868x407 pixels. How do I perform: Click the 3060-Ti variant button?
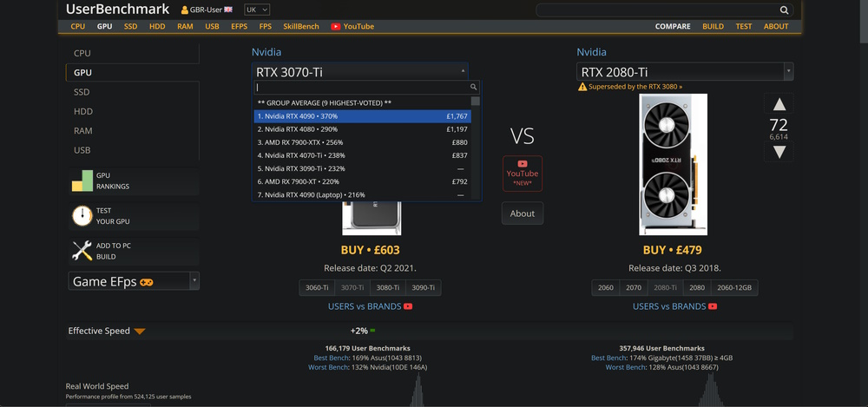[x=317, y=288]
